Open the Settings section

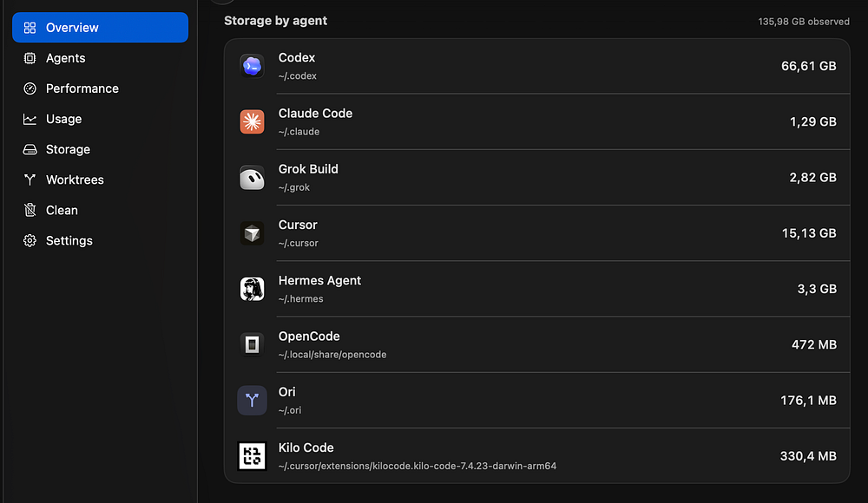pos(100,241)
